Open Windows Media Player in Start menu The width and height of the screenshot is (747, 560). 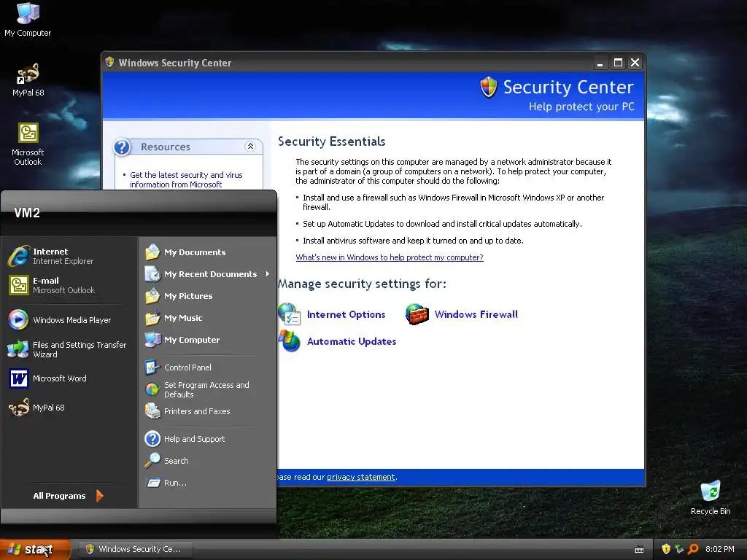point(60,320)
